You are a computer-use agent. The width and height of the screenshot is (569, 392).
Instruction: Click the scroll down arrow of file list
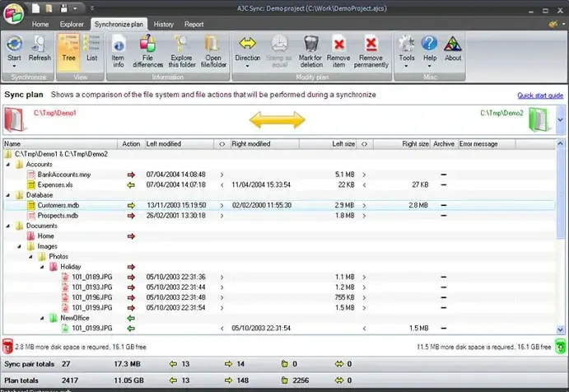[560, 329]
